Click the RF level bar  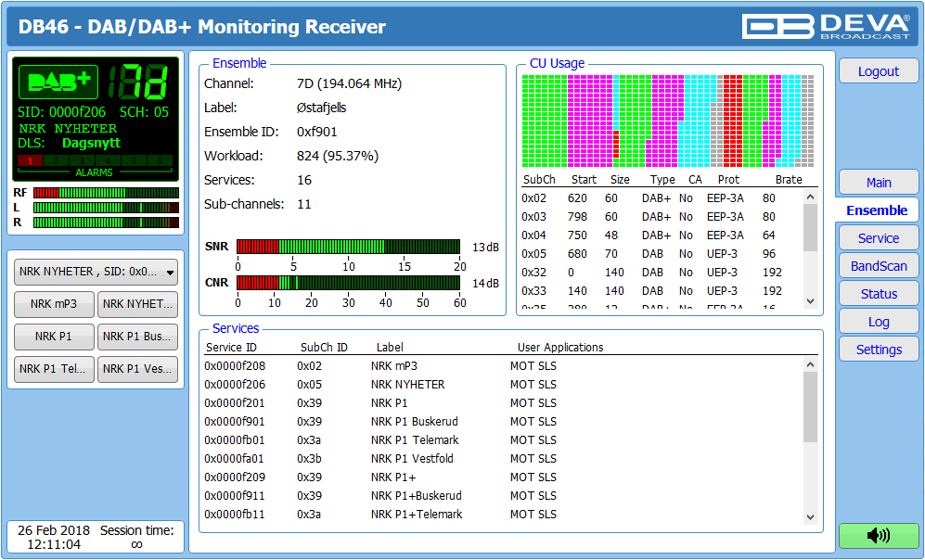pos(106,193)
